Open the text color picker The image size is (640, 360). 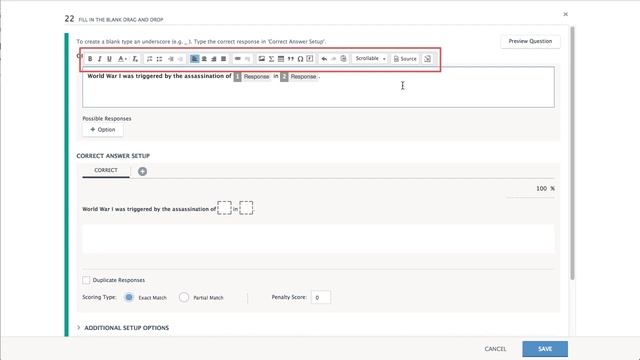(x=122, y=59)
